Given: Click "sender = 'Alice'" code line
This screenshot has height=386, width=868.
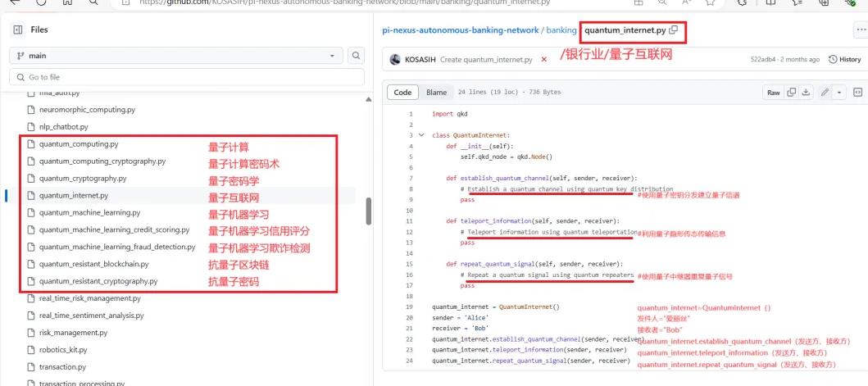Looking at the screenshot, I should (x=461, y=318).
